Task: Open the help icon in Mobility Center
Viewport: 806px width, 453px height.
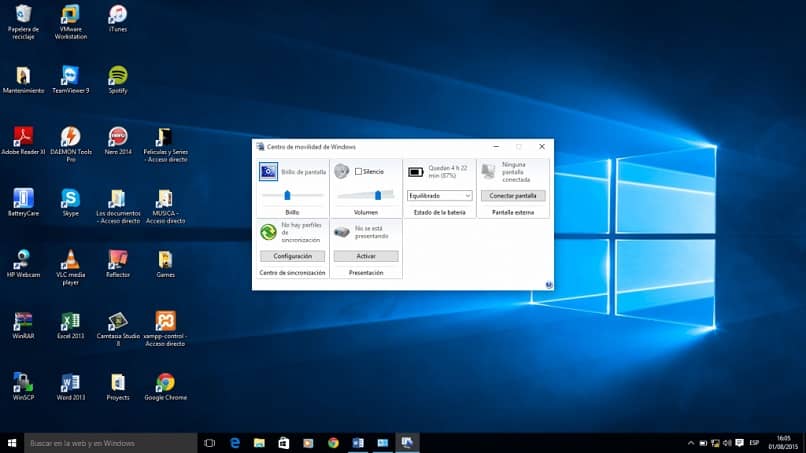Action: [549, 284]
